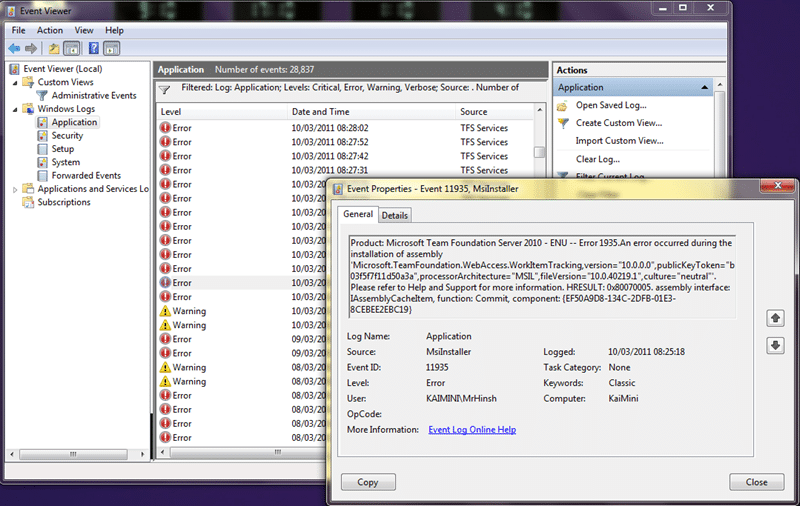800x506 pixels.
Task: Select Application under Windows Logs
Action: (74, 122)
